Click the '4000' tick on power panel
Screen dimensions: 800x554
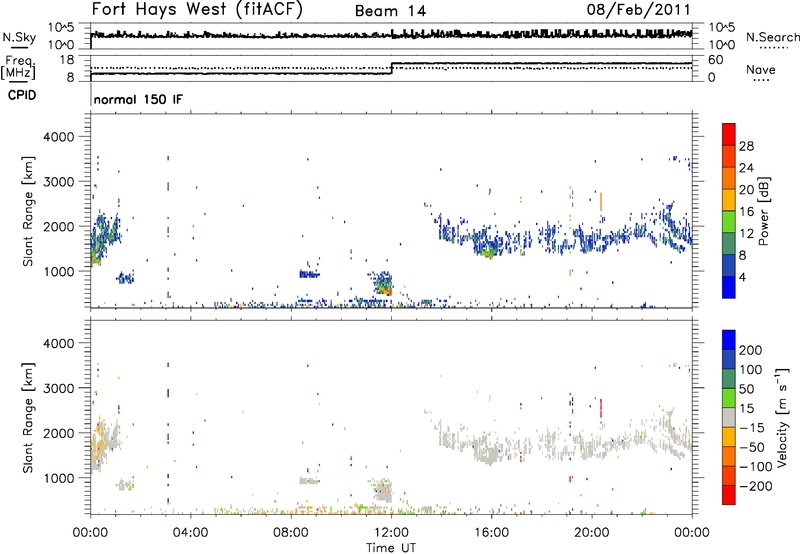pos(58,137)
